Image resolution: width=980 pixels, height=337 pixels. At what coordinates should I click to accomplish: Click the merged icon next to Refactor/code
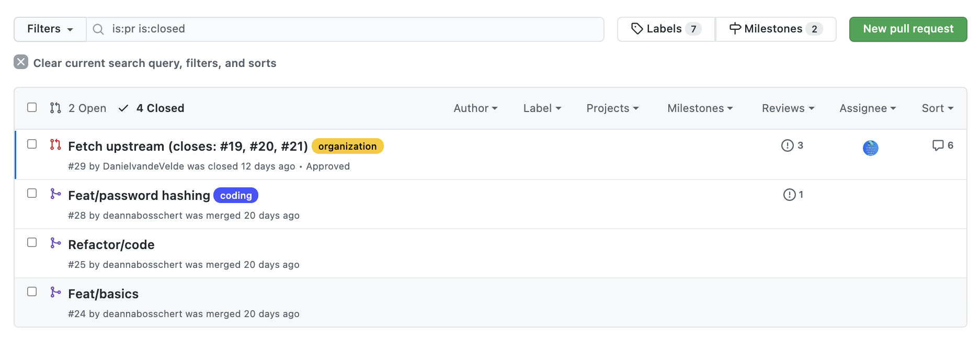coord(55,243)
